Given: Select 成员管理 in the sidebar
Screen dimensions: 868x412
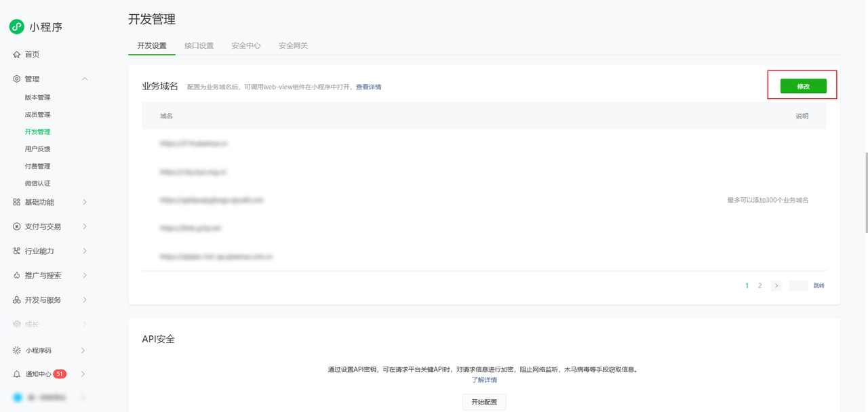Looking at the screenshot, I should point(37,115).
